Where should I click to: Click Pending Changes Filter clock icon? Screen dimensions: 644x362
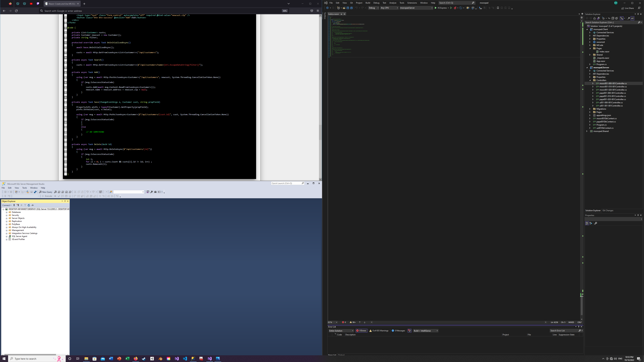click(x=603, y=18)
